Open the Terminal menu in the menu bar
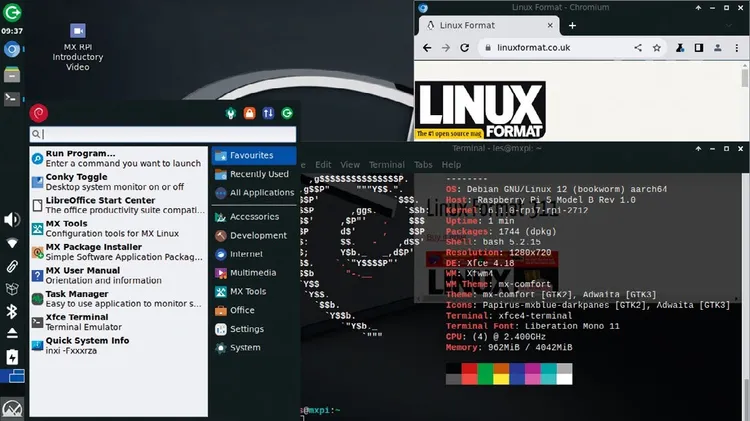The image size is (750, 421). pos(386,165)
